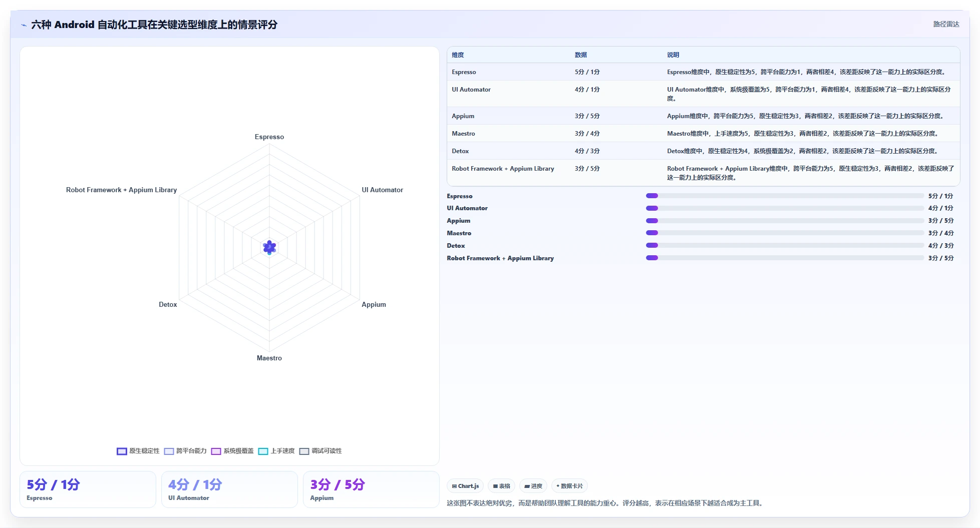Toggle 原生稳定性 legend dataset

[138, 451]
